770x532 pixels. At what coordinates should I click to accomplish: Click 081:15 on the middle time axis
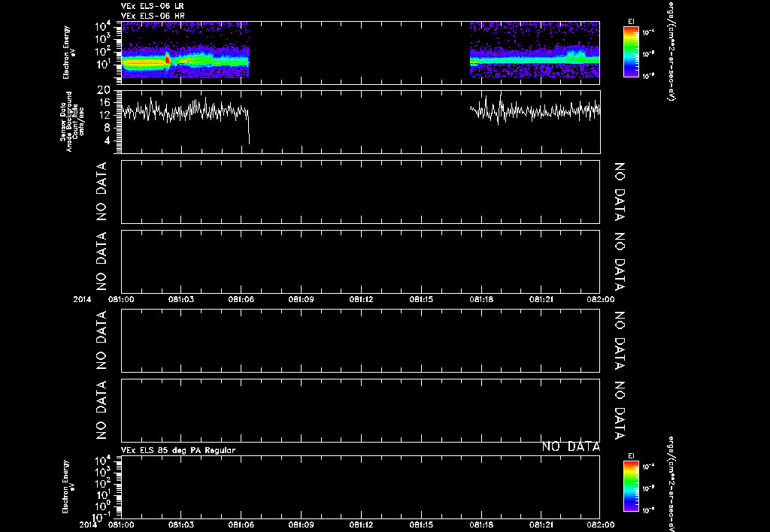pos(421,299)
